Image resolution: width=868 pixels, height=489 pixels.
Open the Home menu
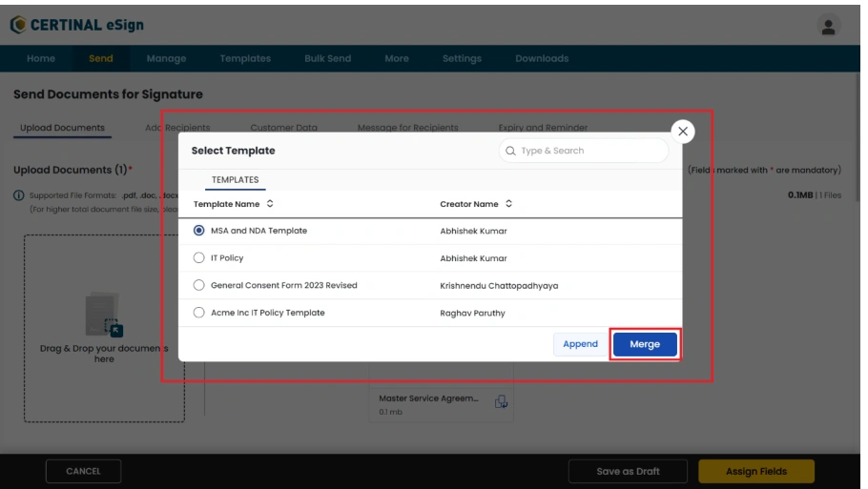[41, 58]
